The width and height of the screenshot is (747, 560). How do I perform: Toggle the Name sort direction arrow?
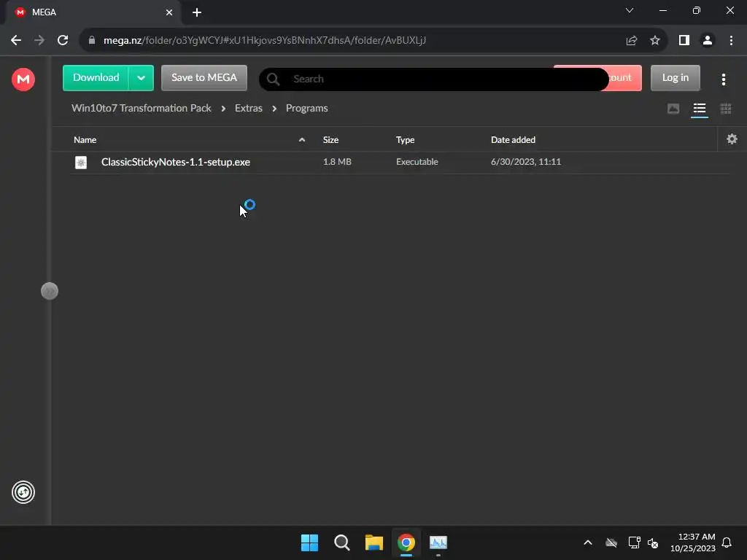pyautogui.click(x=301, y=139)
